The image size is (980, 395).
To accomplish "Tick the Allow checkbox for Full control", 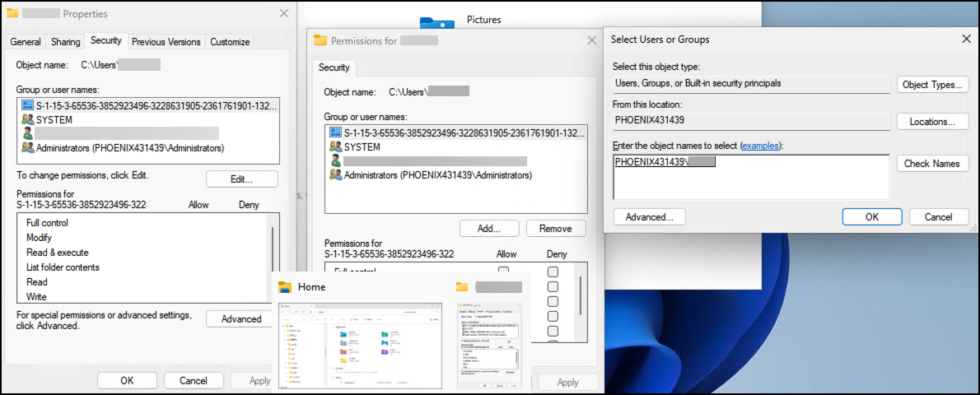I will point(503,271).
